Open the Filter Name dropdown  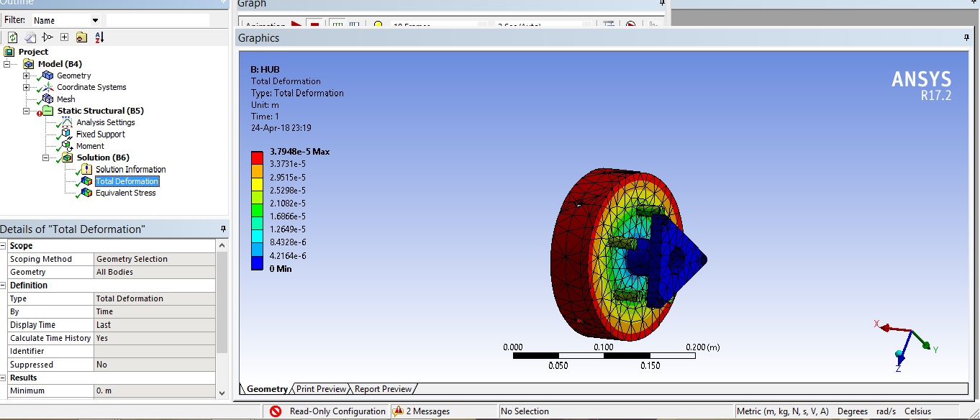95,20
